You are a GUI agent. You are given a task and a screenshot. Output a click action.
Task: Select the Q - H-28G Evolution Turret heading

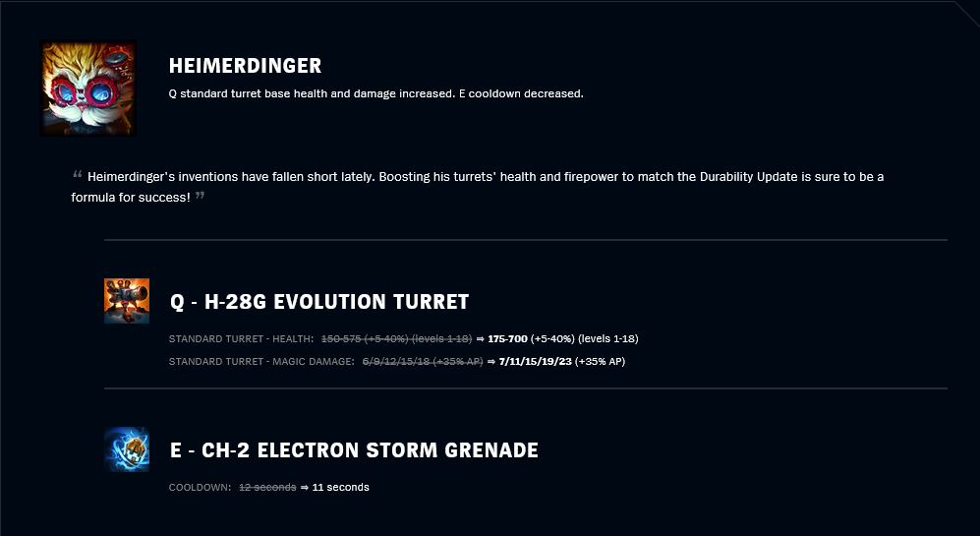319,302
